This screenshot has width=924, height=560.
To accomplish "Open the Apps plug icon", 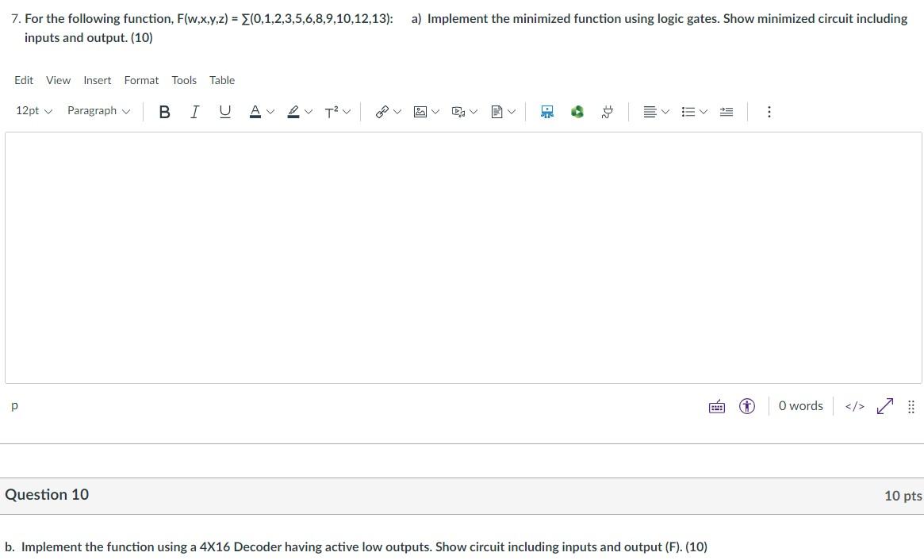I will pyautogui.click(x=607, y=111).
